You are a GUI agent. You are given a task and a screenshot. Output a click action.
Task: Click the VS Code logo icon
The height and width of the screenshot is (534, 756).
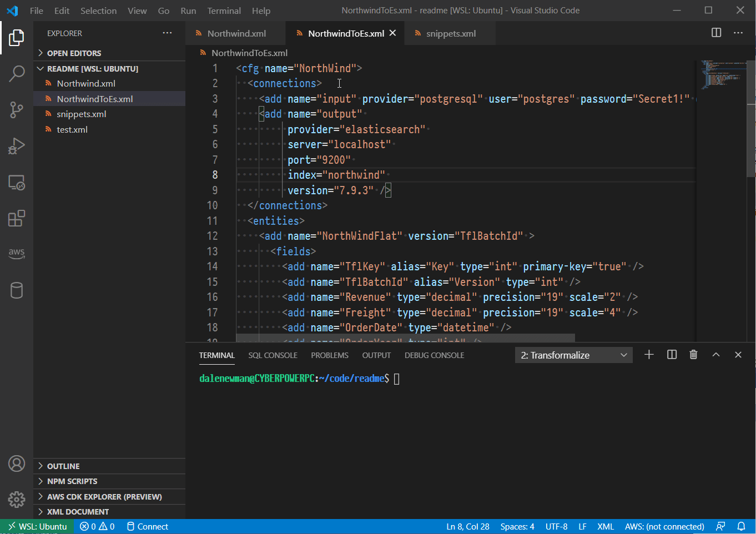coord(12,11)
